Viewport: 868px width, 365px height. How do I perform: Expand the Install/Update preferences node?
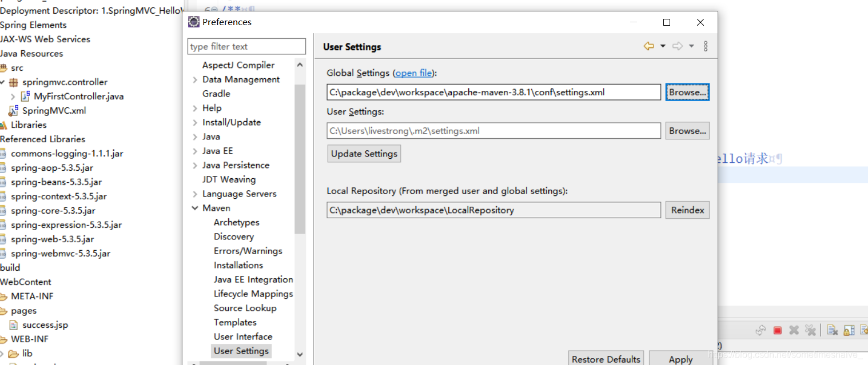click(195, 122)
